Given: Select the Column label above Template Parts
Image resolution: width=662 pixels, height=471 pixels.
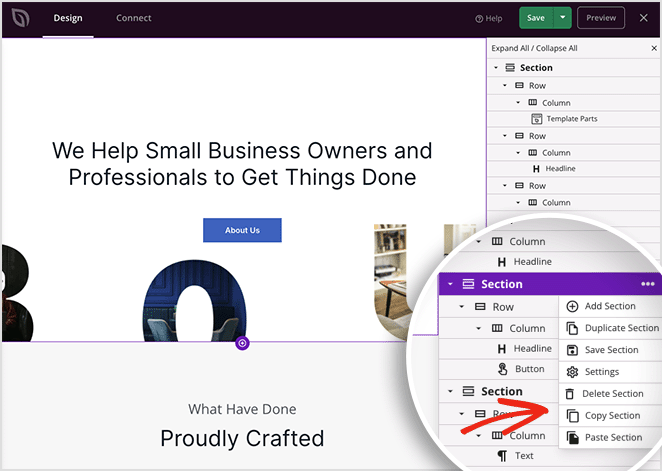Looking at the screenshot, I should tap(556, 103).
